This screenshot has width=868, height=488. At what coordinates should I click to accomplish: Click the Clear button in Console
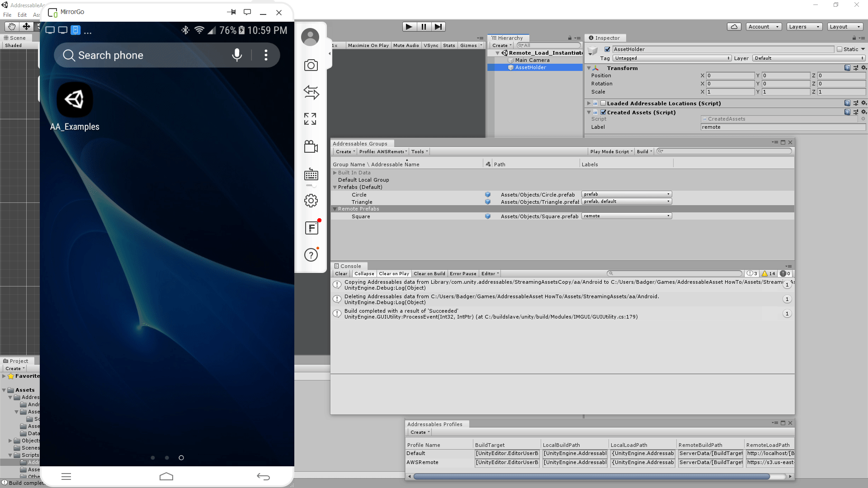click(x=341, y=273)
